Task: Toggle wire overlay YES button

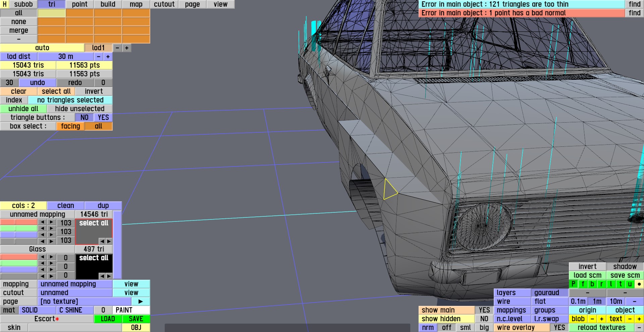Action: pyautogui.click(x=559, y=328)
